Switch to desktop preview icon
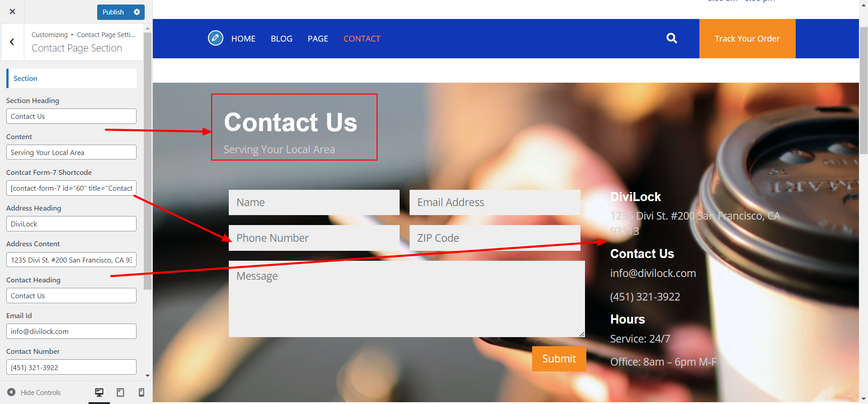868x404 pixels. [99, 392]
